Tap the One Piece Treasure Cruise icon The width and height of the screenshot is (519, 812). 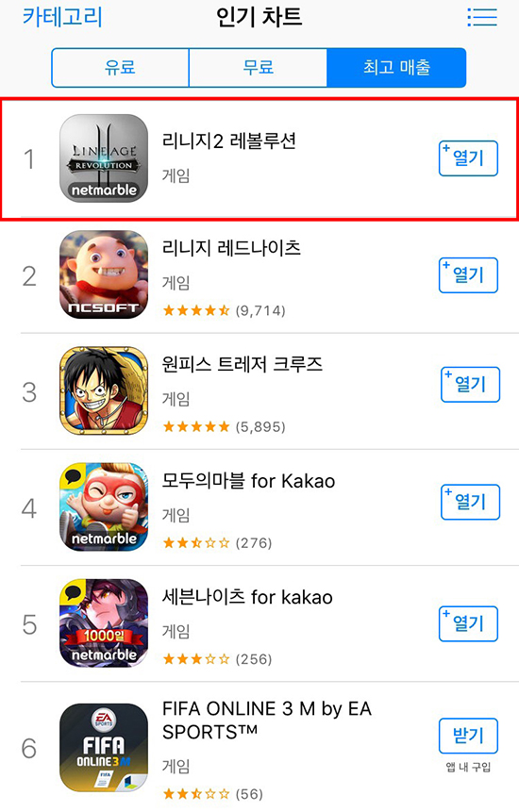(x=104, y=391)
